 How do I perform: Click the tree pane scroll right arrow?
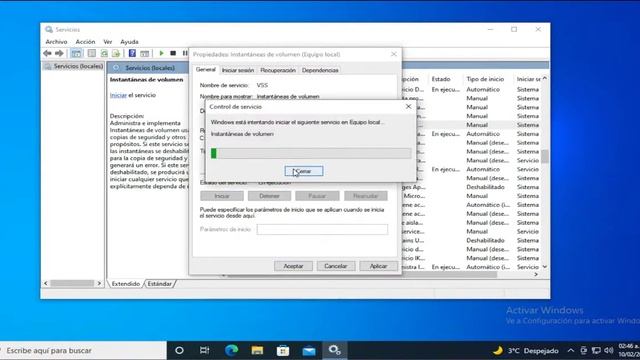coord(99,283)
